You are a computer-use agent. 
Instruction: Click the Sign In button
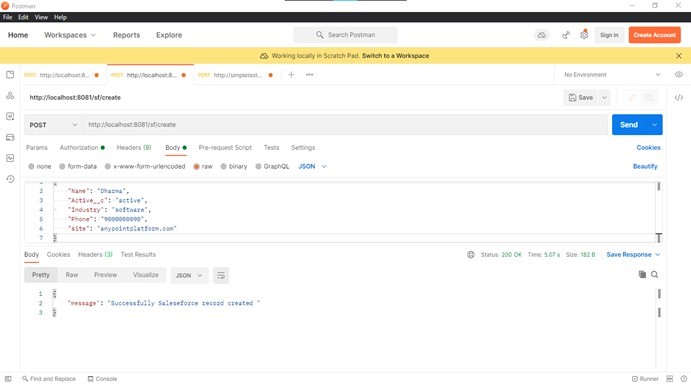pyautogui.click(x=609, y=35)
